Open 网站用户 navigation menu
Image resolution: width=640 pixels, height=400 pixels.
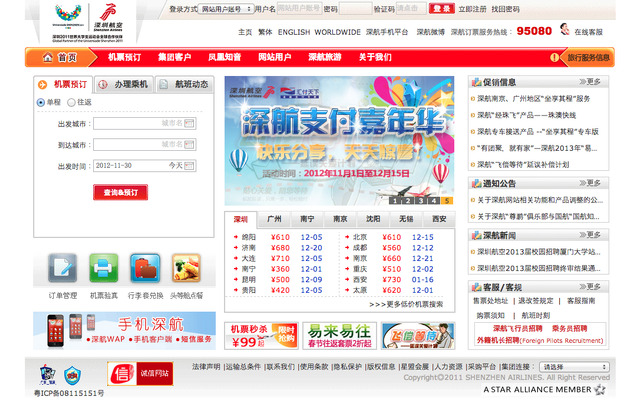click(275, 57)
